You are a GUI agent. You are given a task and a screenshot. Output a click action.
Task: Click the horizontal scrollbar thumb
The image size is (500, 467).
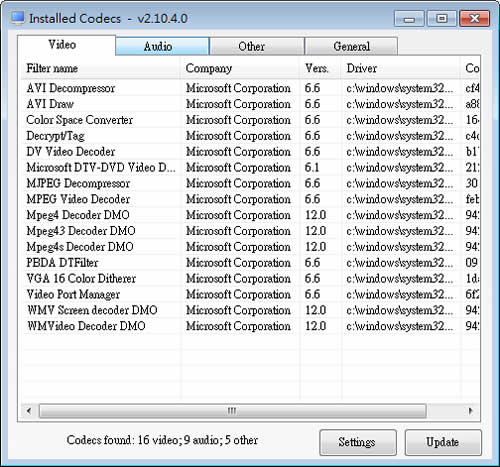[232, 411]
